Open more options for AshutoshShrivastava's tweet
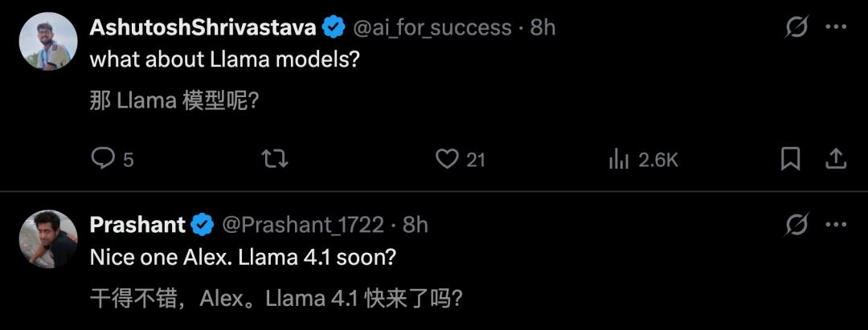This screenshot has width=868, height=330. point(837,27)
